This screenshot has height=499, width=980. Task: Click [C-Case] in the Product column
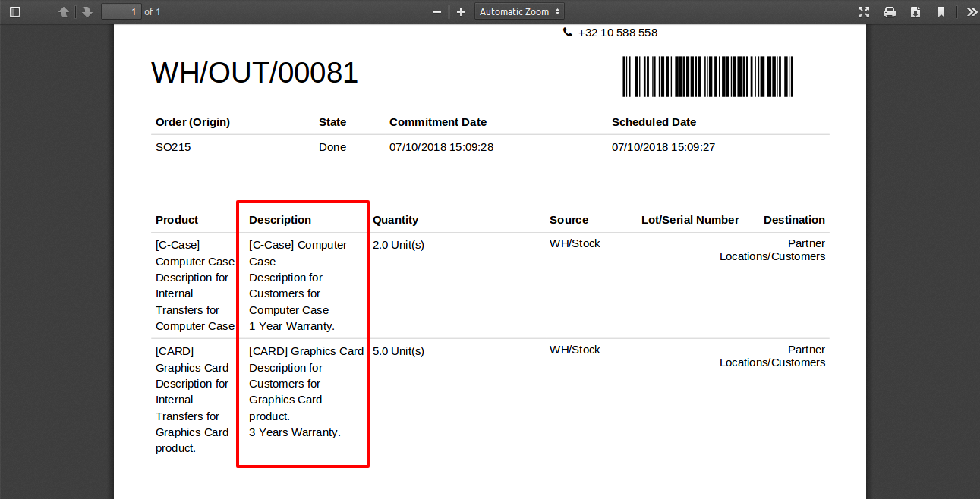tap(178, 245)
